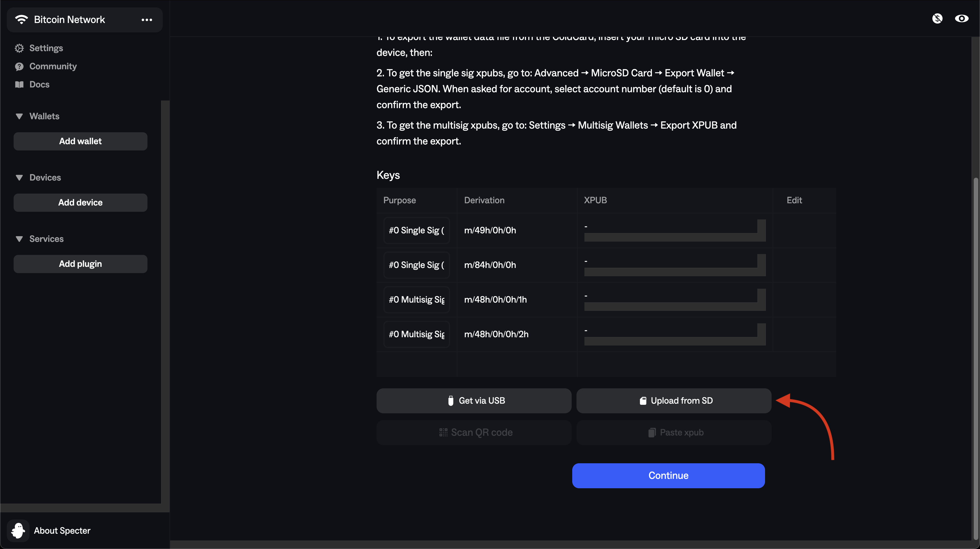Click the Specter ghost logo icon
980x549 pixels.
point(18,530)
